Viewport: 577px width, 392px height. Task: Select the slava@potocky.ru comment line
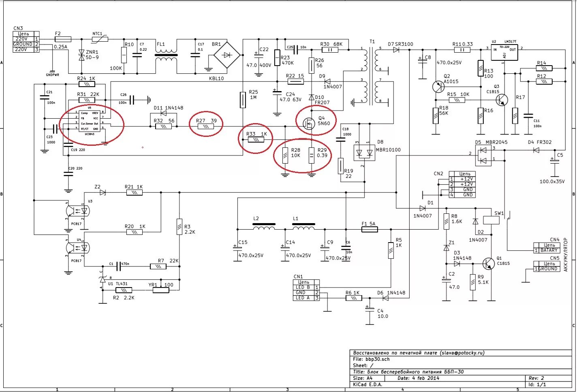419,353
